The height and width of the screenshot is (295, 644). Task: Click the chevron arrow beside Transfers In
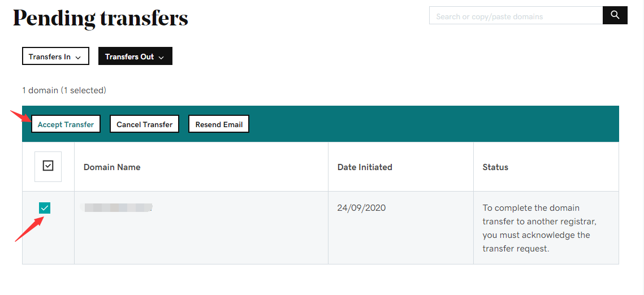(78, 57)
